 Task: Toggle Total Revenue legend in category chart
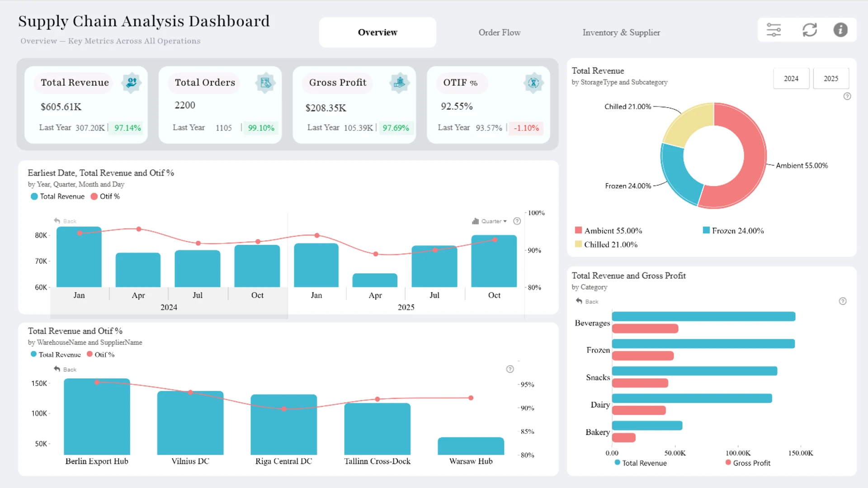pos(641,463)
